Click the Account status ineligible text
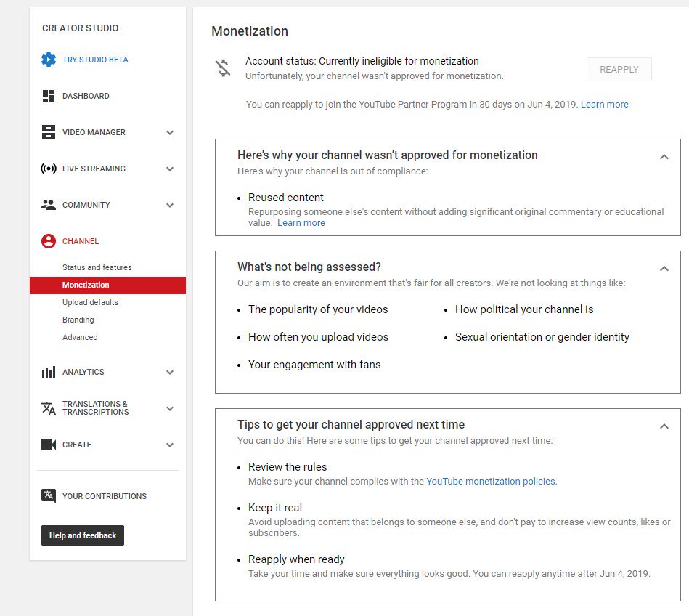Image resolution: width=689 pixels, height=616 pixels. point(362,61)
